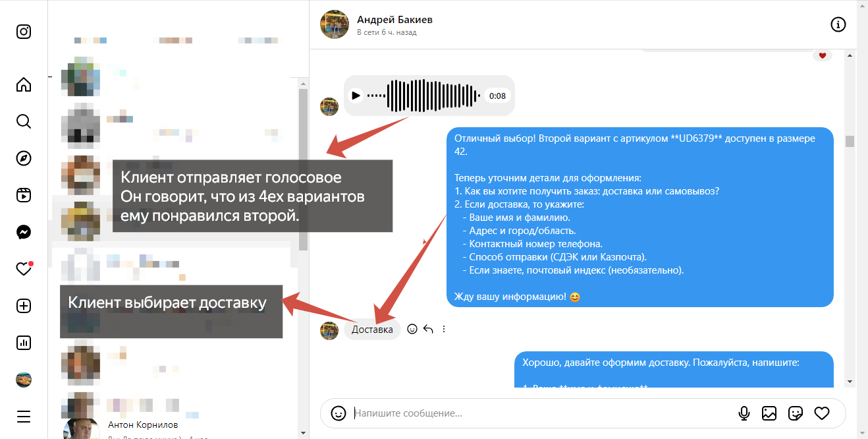Click the Create new post plus icon
Image resolution: width=868 pixels, height=439 pixels.
pyautogui.click(x=24, y=306)
